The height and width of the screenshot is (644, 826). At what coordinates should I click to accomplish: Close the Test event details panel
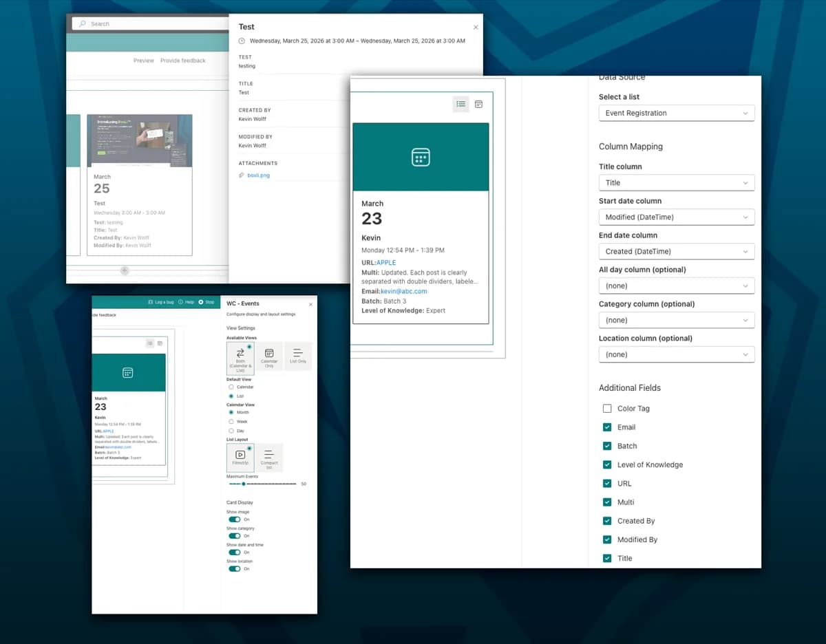(475, 28)
